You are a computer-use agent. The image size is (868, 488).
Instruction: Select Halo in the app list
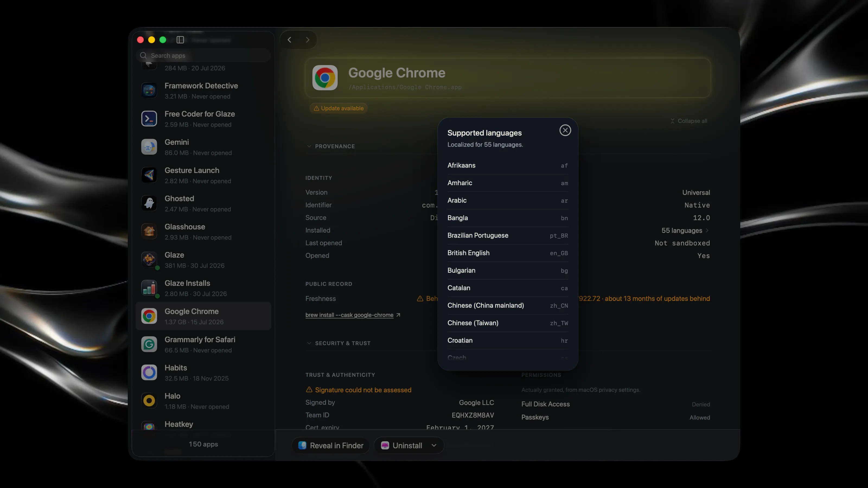tap(203, 401)
